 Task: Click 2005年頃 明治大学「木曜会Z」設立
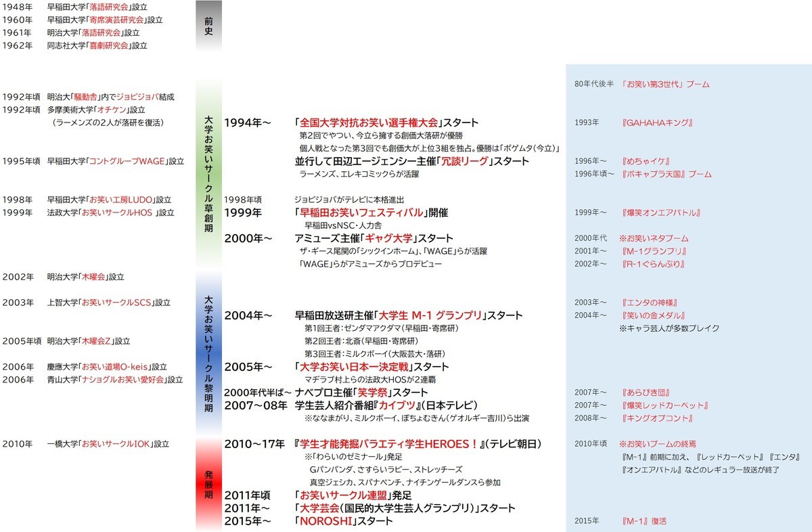click(x=66, y=341)
